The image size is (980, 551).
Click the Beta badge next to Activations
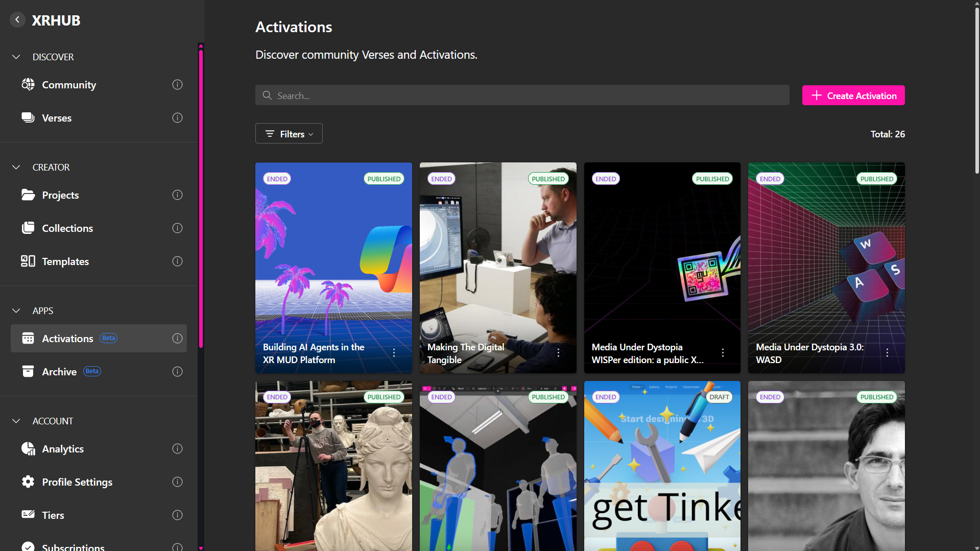tap(109, 338)
